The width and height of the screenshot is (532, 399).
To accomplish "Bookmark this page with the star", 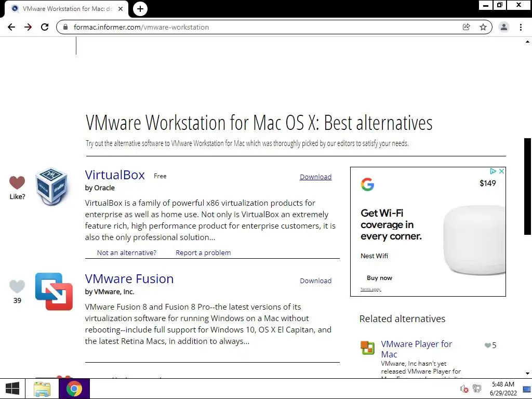I will pos(483,27).
